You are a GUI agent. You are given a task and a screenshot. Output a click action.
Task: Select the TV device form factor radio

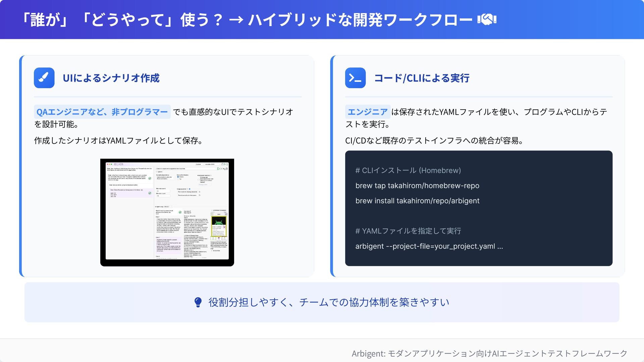[x=178, y=179]
